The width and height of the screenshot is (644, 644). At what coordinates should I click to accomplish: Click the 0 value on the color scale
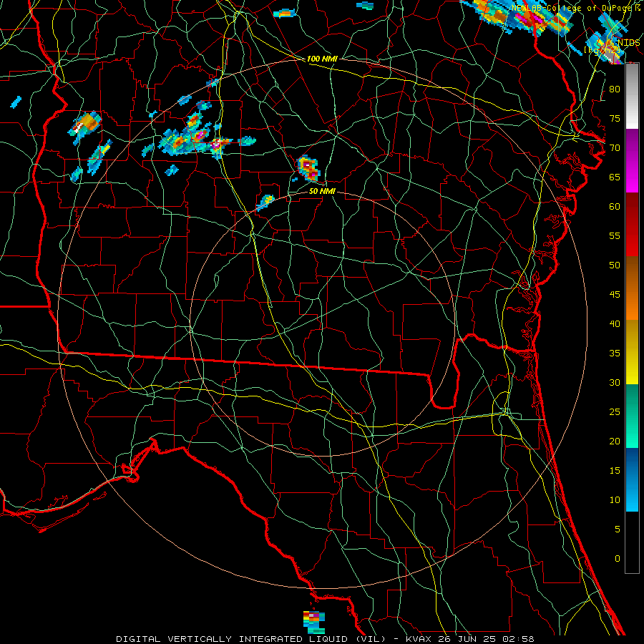(618, 559)
